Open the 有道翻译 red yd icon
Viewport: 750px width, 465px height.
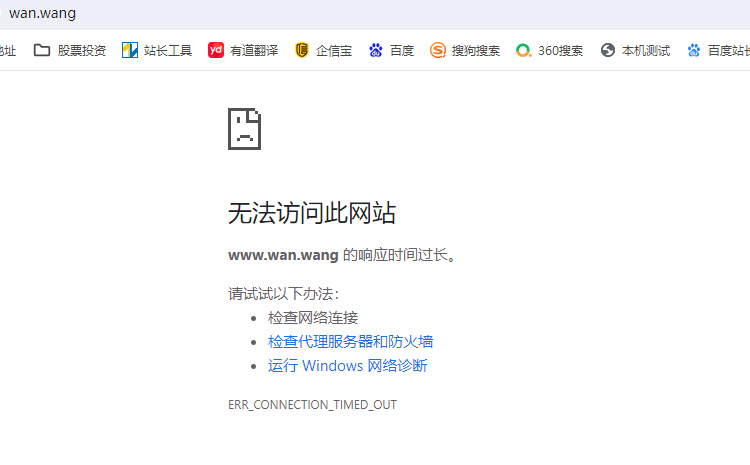pyautogui.click(x=216, y=50)
